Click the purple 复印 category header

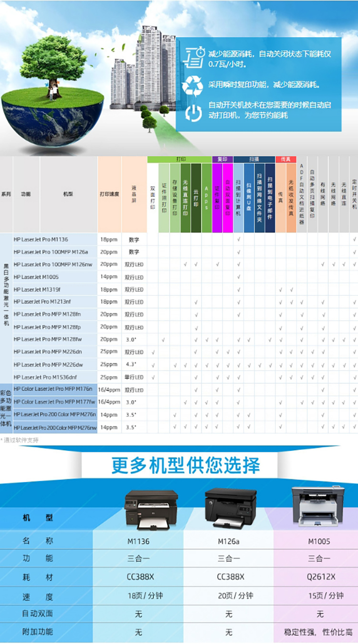click(x=222, y=160)
